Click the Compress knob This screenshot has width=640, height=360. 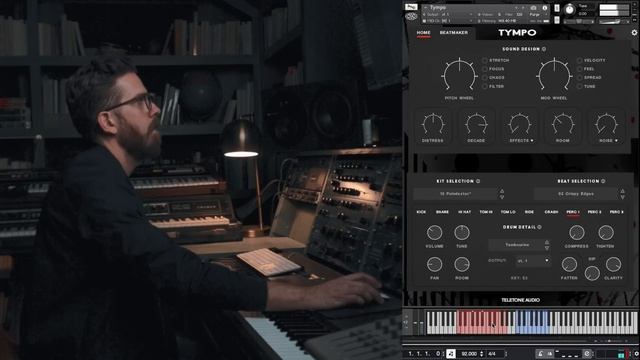point(576,233)
